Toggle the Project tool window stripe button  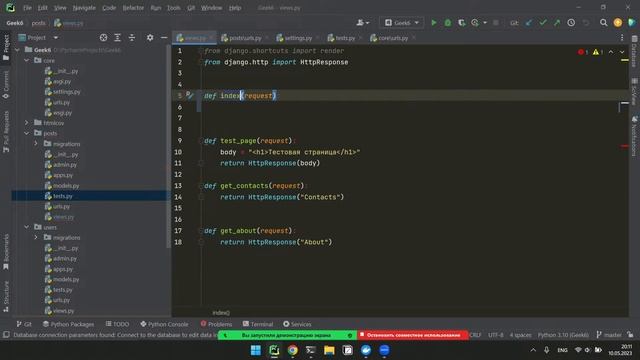click(x=6, y=48)
